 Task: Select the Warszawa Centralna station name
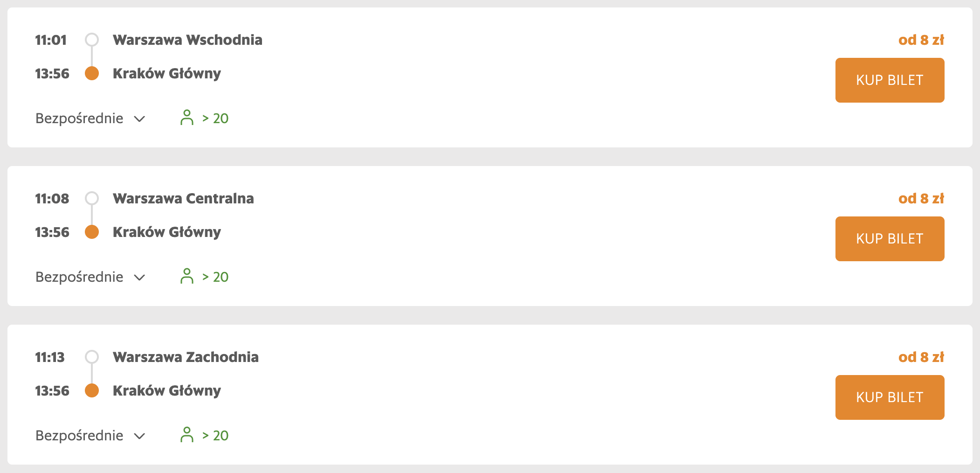pos(183,199)
